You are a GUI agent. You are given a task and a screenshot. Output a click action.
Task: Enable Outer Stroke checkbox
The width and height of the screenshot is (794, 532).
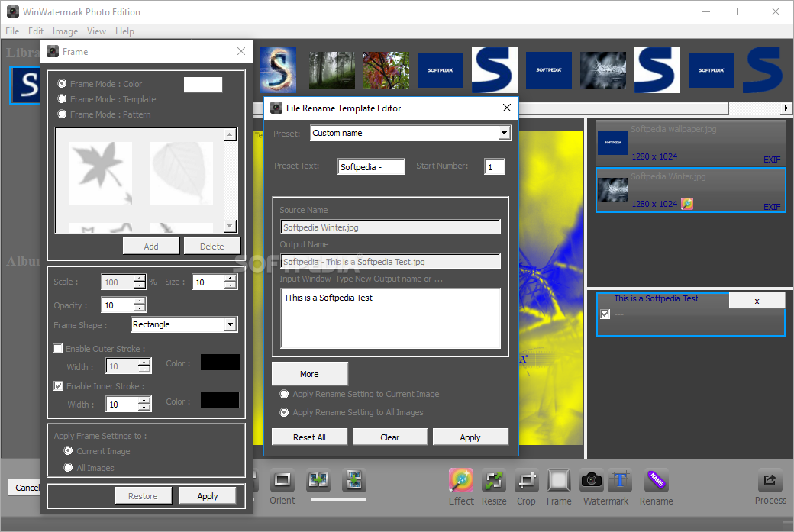tap(58, 348)
